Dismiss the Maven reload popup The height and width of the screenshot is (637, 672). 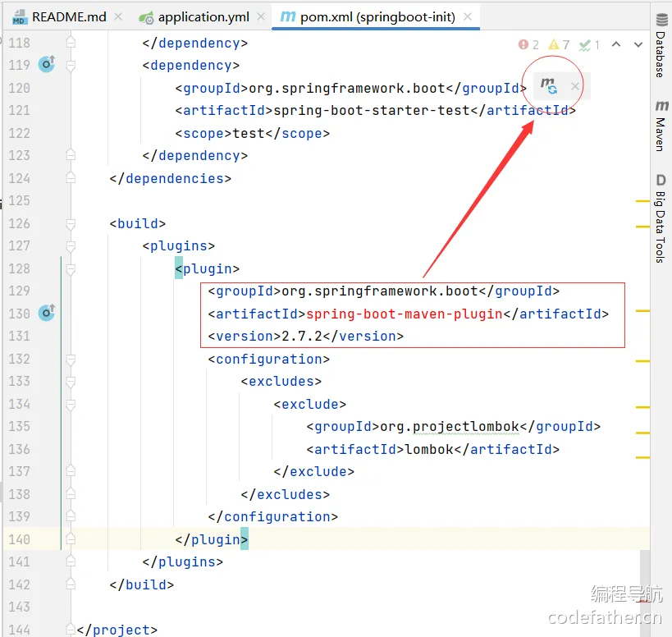click(x=574, y=86)
